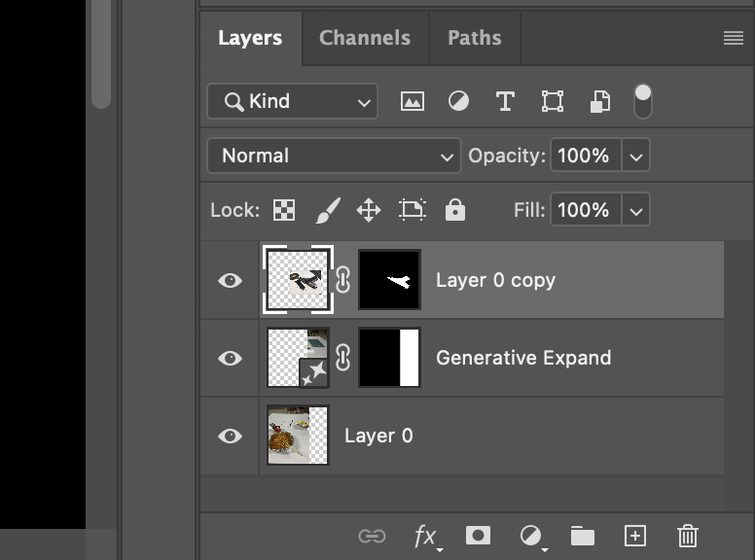Filter layers by type layers icon

[505, 101]
